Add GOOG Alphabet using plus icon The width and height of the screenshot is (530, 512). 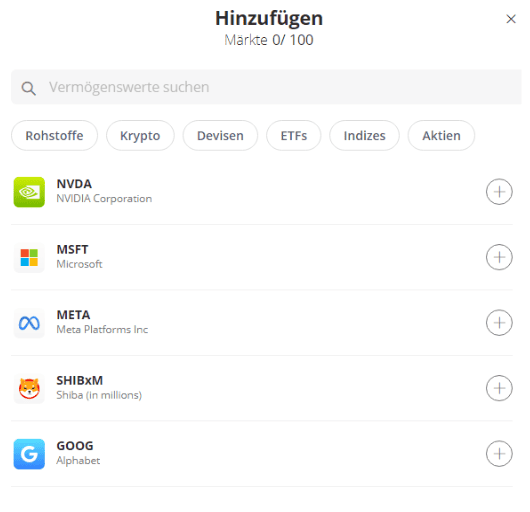[499, 454]
